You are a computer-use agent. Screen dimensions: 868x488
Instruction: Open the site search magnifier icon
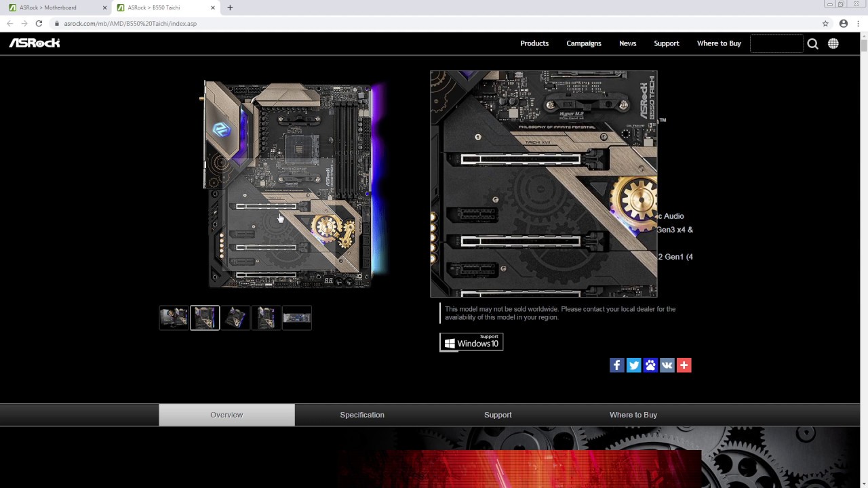pos(812,43)
